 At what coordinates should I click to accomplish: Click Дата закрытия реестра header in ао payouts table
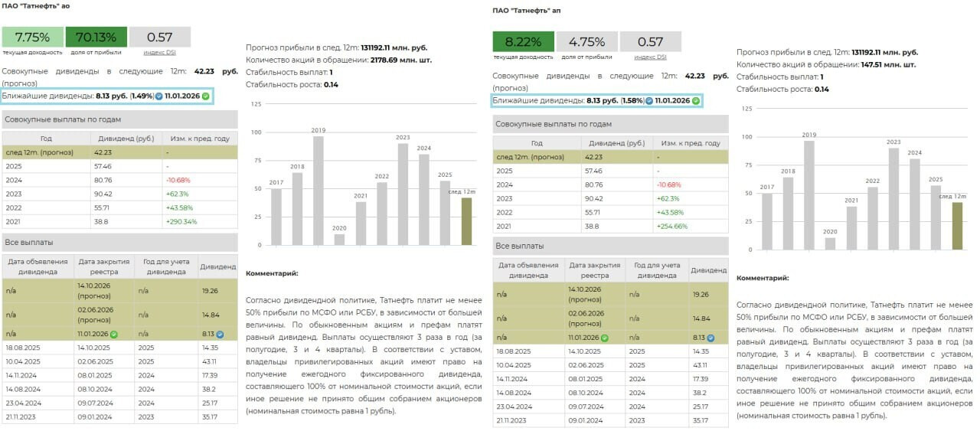pyautogui.click(x=105, y=266)
